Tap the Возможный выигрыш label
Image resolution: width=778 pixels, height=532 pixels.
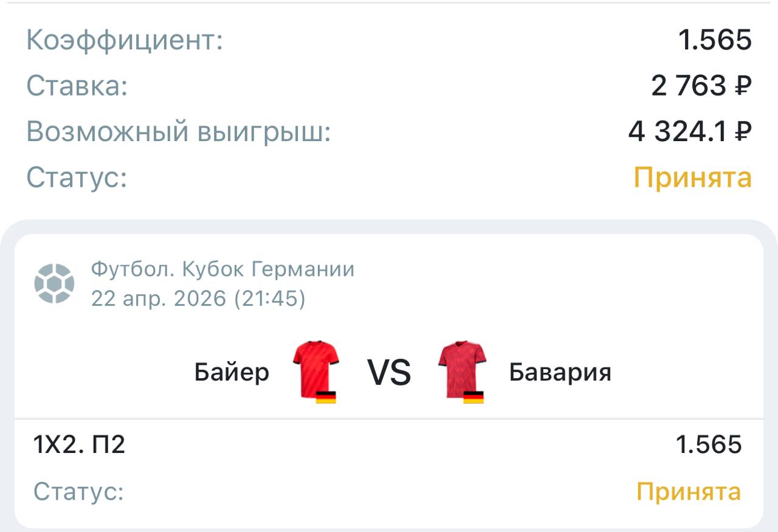(x=178, y=131)
